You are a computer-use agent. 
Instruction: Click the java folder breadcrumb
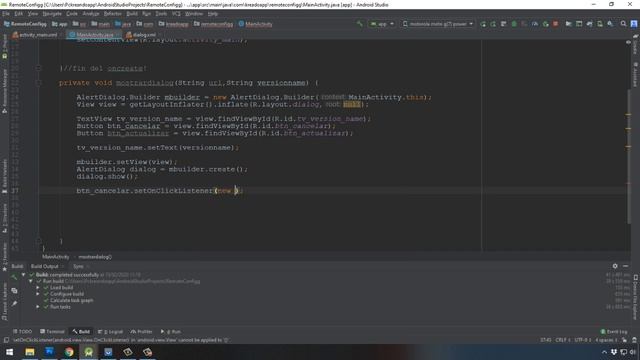[x=123, y=24]
